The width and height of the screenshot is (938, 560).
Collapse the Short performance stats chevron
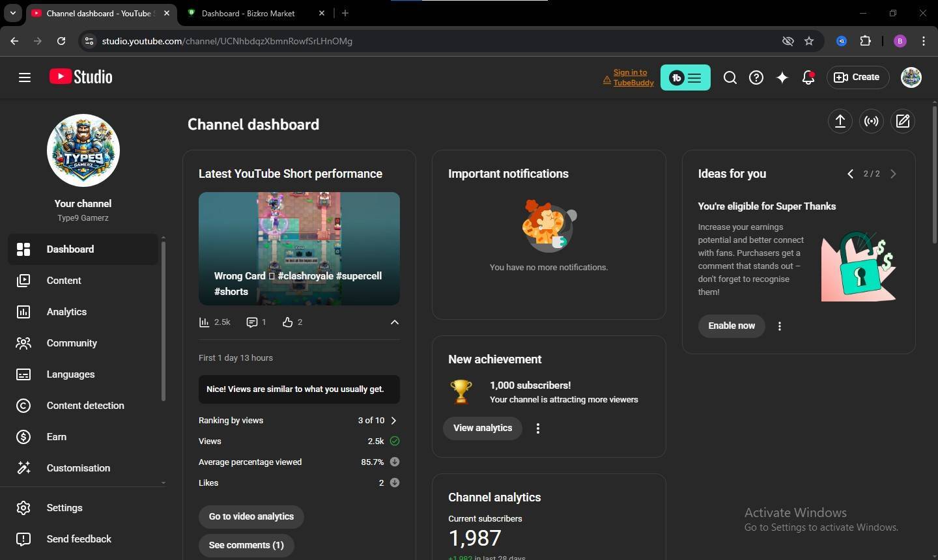tap(394, 322)
